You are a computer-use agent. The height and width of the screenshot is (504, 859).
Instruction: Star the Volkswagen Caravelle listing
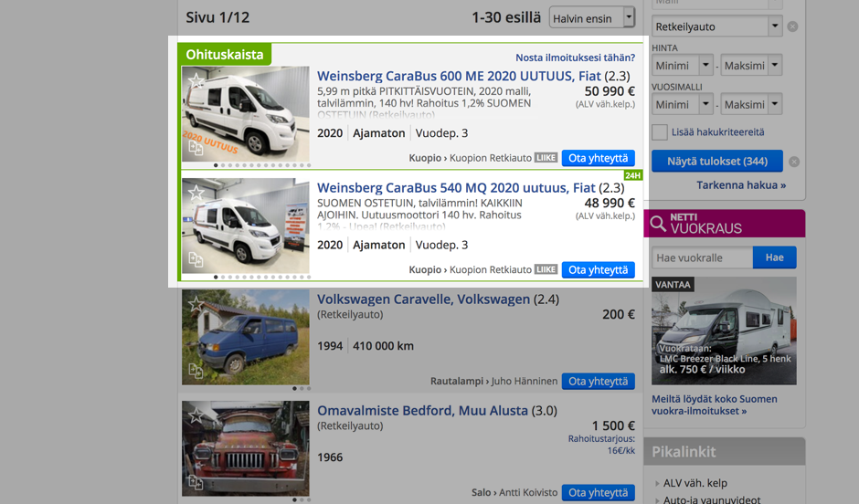[x=196, y=305]
